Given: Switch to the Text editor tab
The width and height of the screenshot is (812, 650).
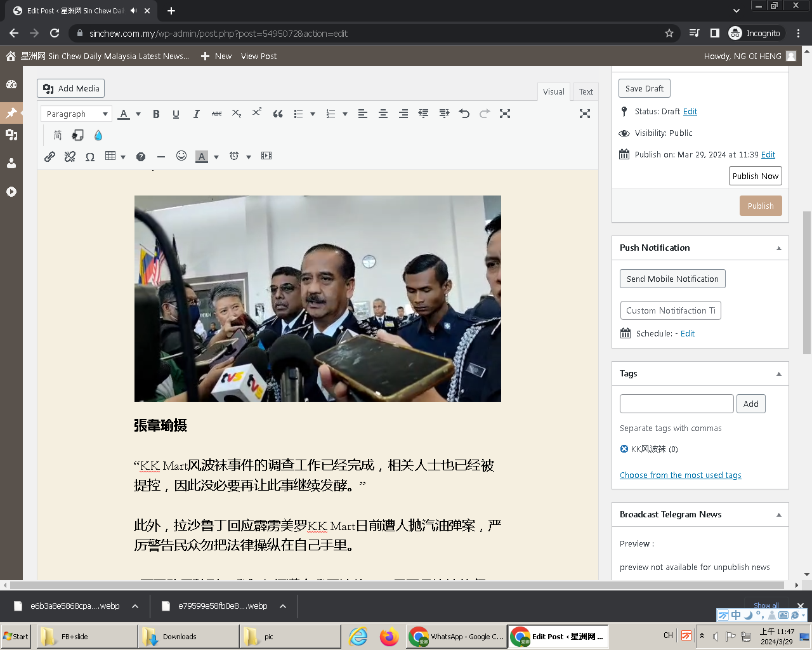Looking at the screenshot, I should [x=586, y=92].
